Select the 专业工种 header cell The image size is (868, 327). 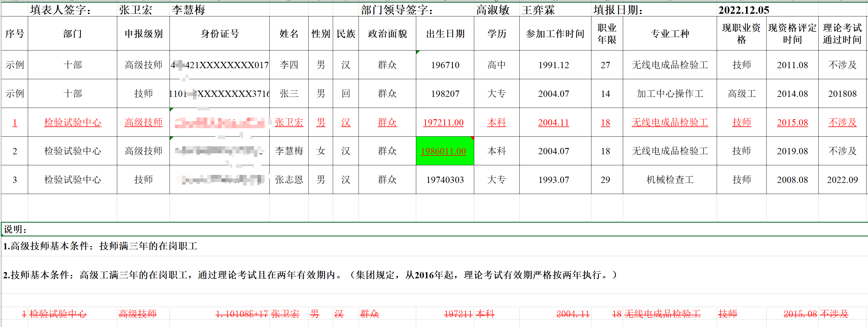click(x=670, y=34)
